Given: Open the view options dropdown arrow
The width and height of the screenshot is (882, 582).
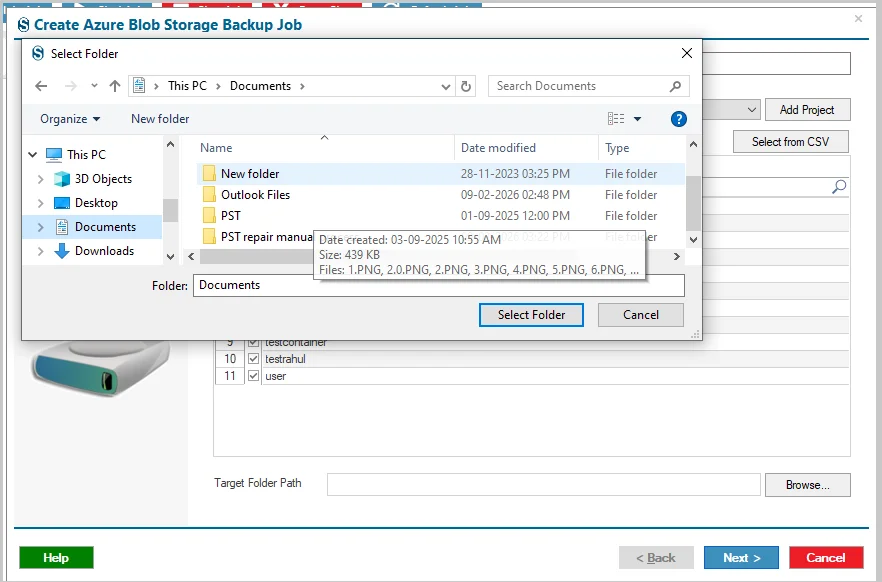Looking at the screenshot, I should coord(637,119).
